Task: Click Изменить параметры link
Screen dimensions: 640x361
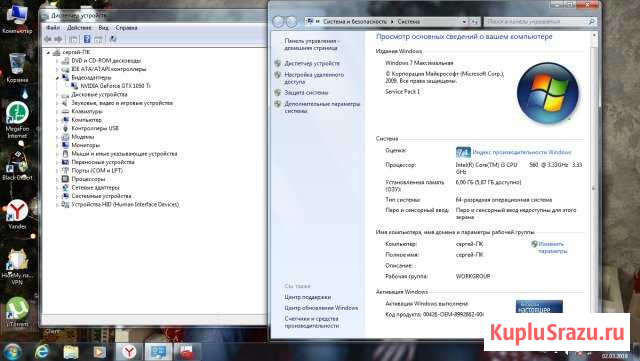Action: 552,247
